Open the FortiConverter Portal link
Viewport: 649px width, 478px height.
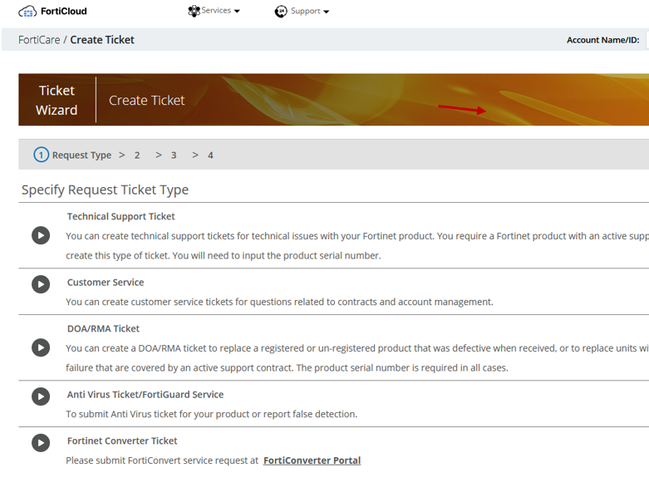click(x=311, y=460)
